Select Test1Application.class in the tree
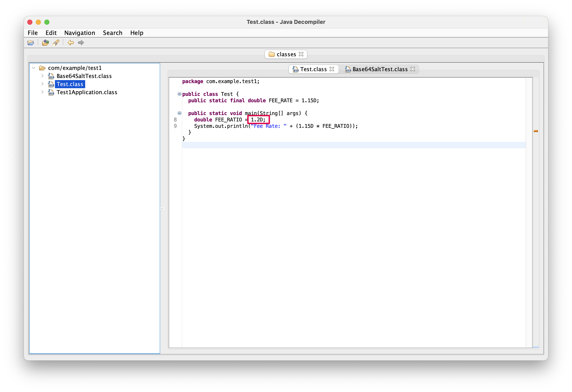 pyautogui.click(x=87, y=92)
